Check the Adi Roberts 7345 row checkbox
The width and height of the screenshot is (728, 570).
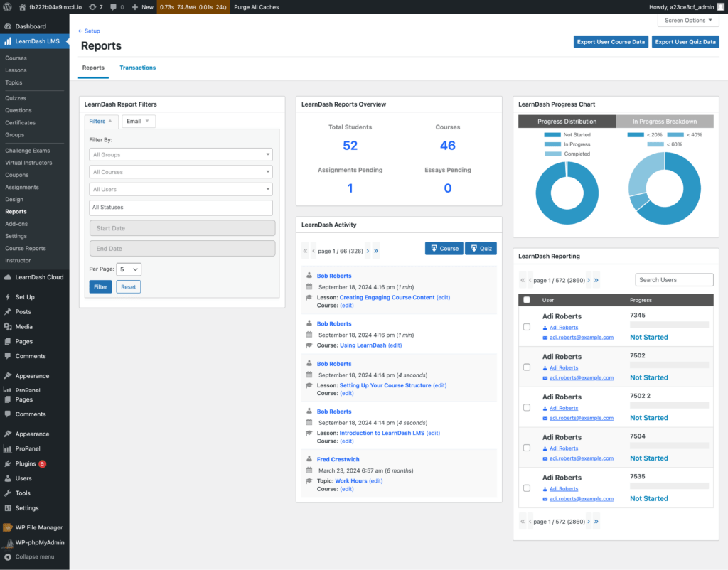click(526, 328)
